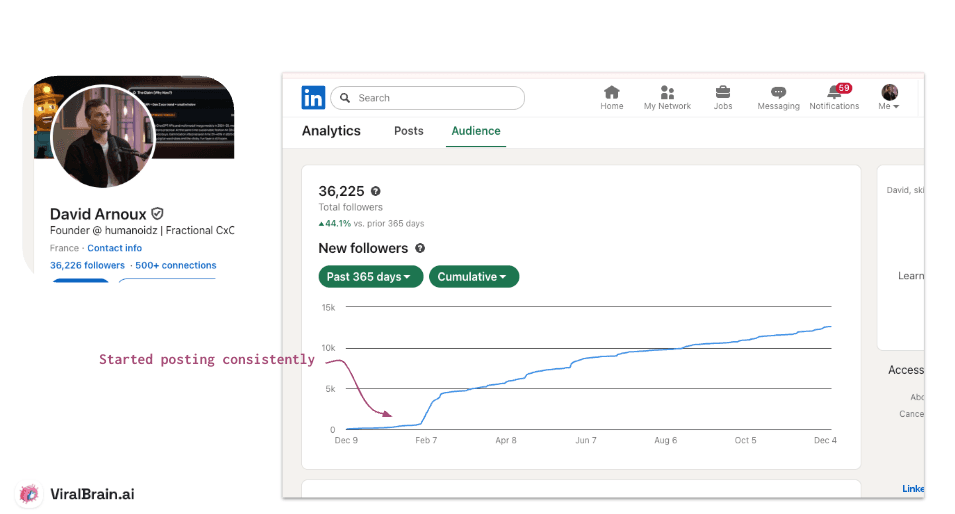
Task: Click the ViralBrain.ai logo icon
Action: (29, 493)
